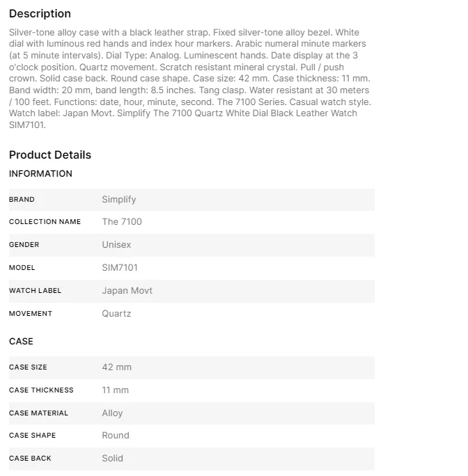Image resolution: width=468 pixels, height=476 pixels.
Task: Select the CASE BACK row label
Action: pyautogui.click(x=30, y=459)
